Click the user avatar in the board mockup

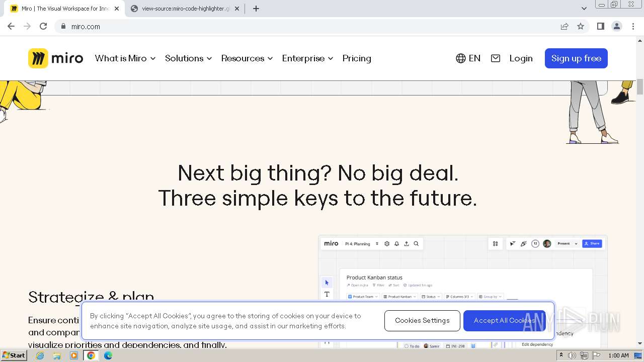click(x=547, y=244)
